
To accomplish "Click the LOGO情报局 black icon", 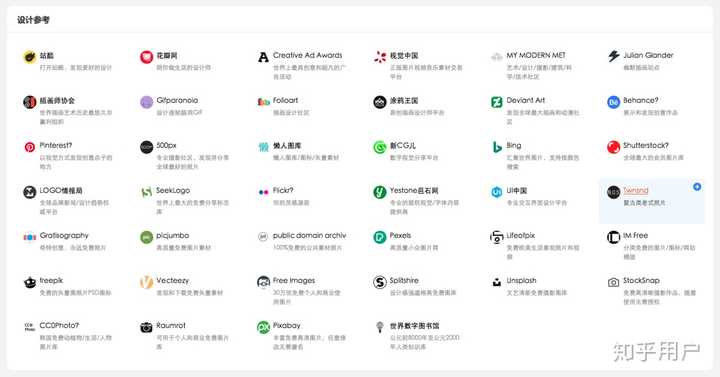I will coord(30,192).
